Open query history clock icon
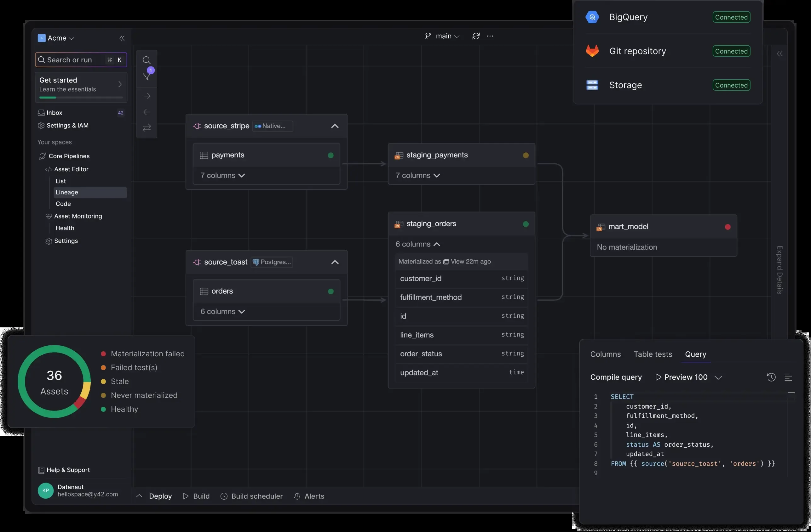The width and height of the screenshot is (811, 532). pos(771,377)
